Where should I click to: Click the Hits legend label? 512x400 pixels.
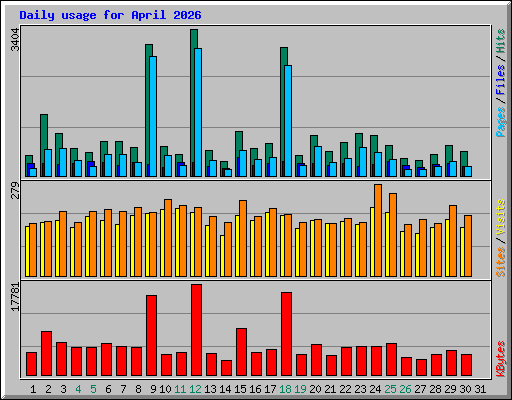(x=501, y=41)
